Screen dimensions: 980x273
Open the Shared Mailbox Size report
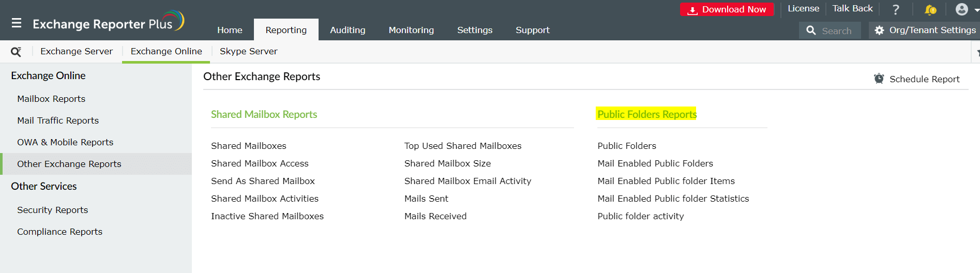(x=447, y=163)
